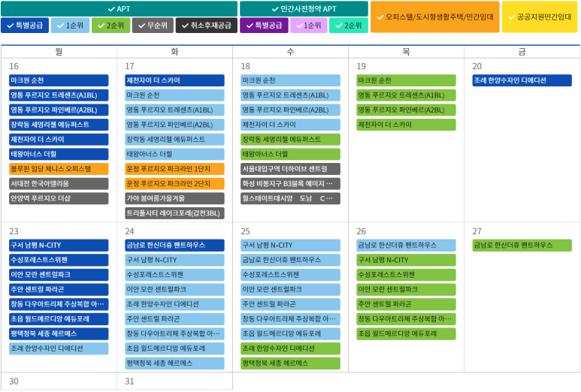
Task: Toggle the teal 2순위 filter
Action: coord(349,26)
